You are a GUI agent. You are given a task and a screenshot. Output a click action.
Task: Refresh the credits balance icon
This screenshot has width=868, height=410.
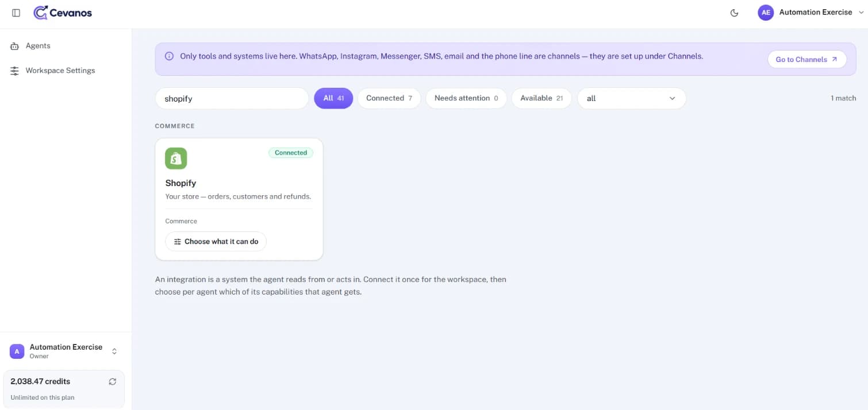[113, 381]
